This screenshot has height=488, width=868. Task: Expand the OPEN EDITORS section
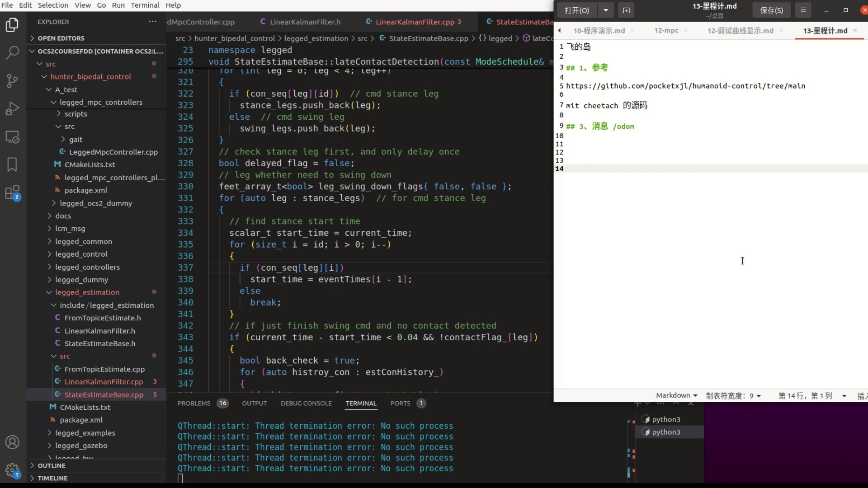(x=61, y=38)
